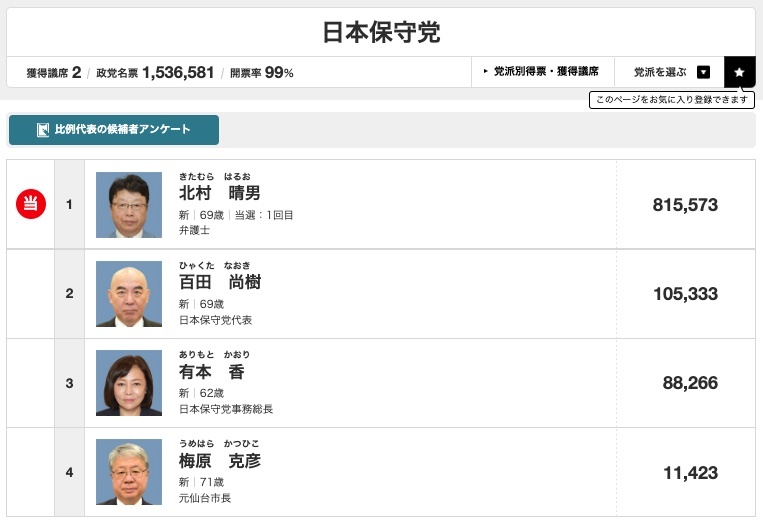Click 新 71歳 age text

click(201, 482)
